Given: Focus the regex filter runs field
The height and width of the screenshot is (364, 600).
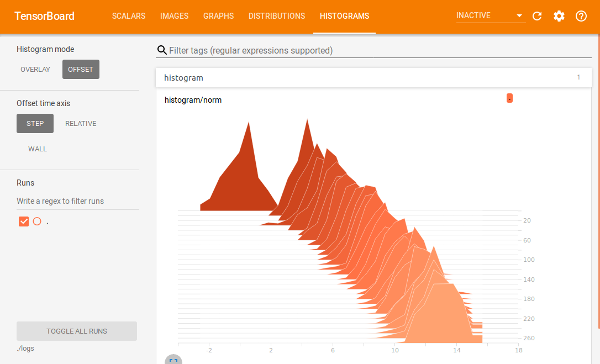Looking at the screenshot, I should 78,201.
